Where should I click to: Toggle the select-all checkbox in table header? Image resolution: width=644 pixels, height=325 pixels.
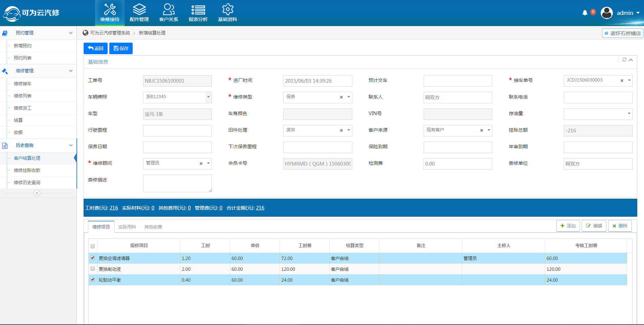click(93, 246)
